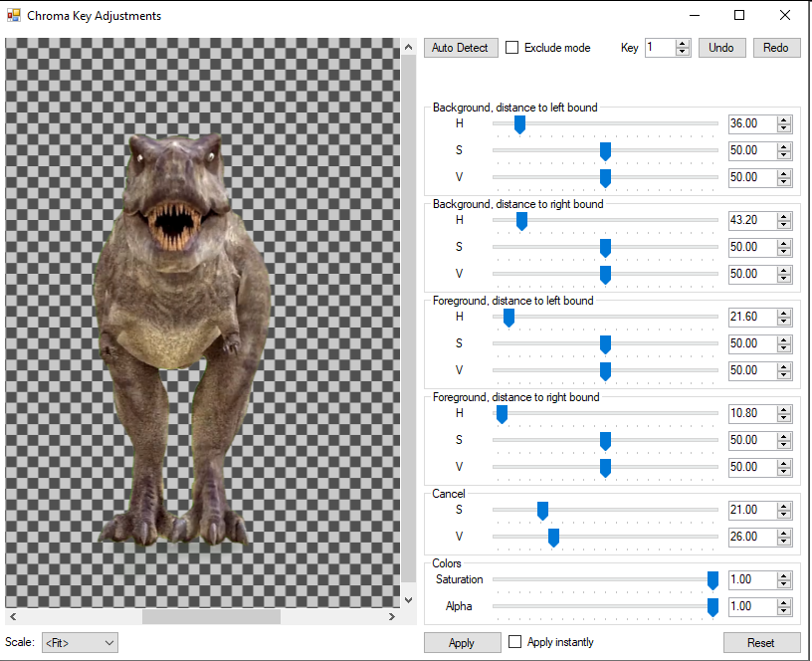Click the Cancel V slider handle
This screenshot has height=661, width=812.
tap(553, 539)
